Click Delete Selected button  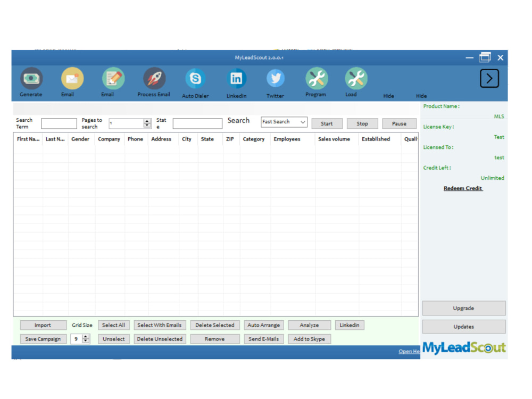pyautogui.click(x=215, y=325)
